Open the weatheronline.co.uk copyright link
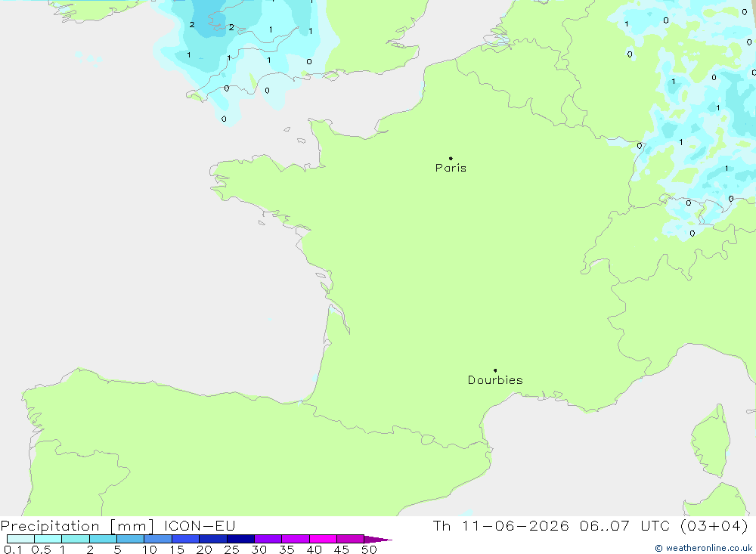756x554 pixels. pyautogui.click(x=704, y=548)
